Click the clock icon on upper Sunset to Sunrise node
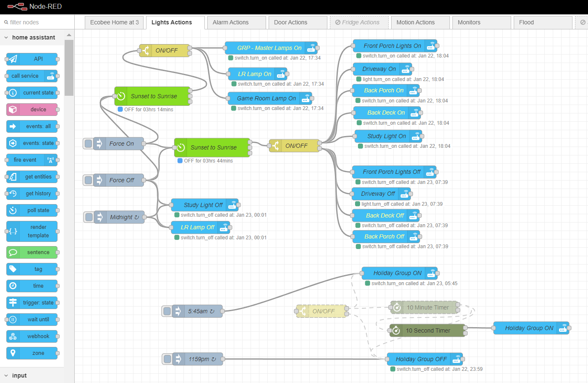The width and height of the screenshot is (588, 383). (x=121, y=96)
